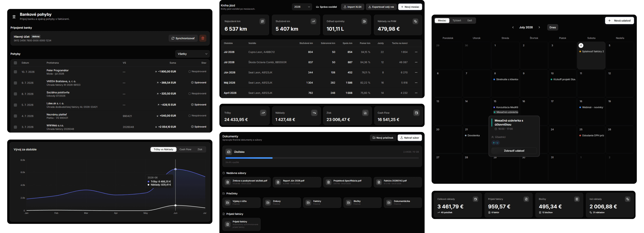The width and height of the screenshot is (644, 233).
Task: Check the VKEEA Bratislava transaction row
Action: (x=15, y=83)
